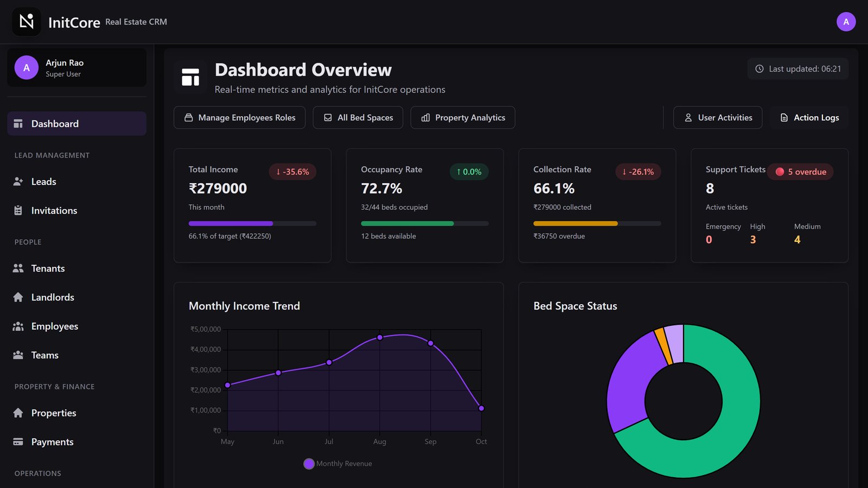Open All Bed Spaces
The image size is (868, 488).
358,118
